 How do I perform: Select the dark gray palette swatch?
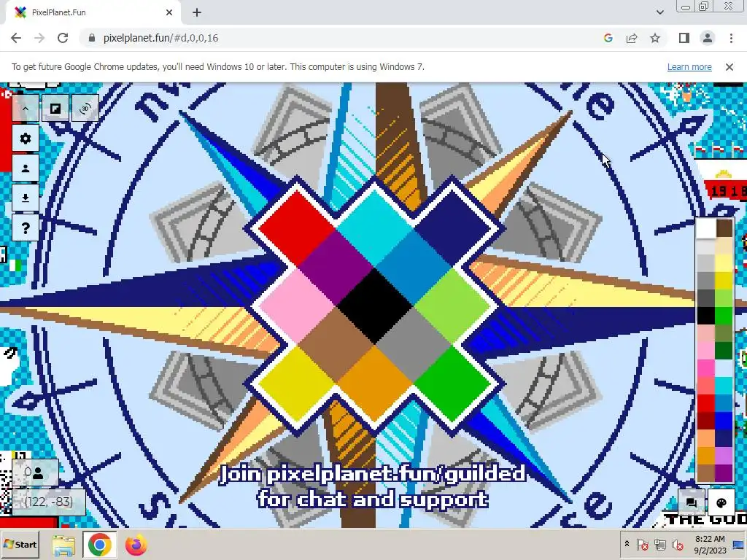tap(706, 298)
